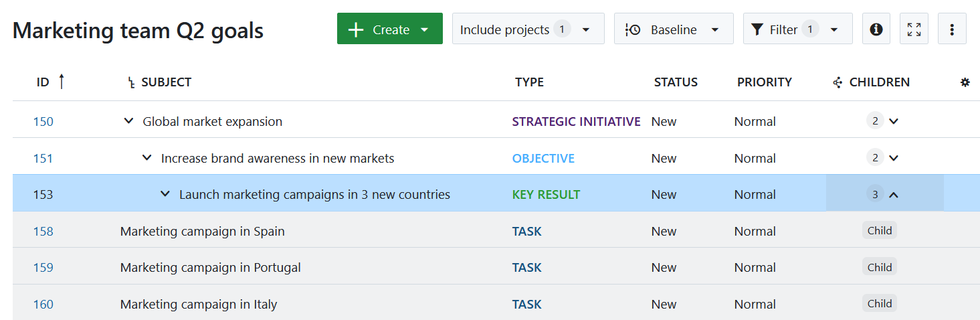Open the Include projects dropdown
The height and width of the screenshot is (320, 980).
[528, 29]
